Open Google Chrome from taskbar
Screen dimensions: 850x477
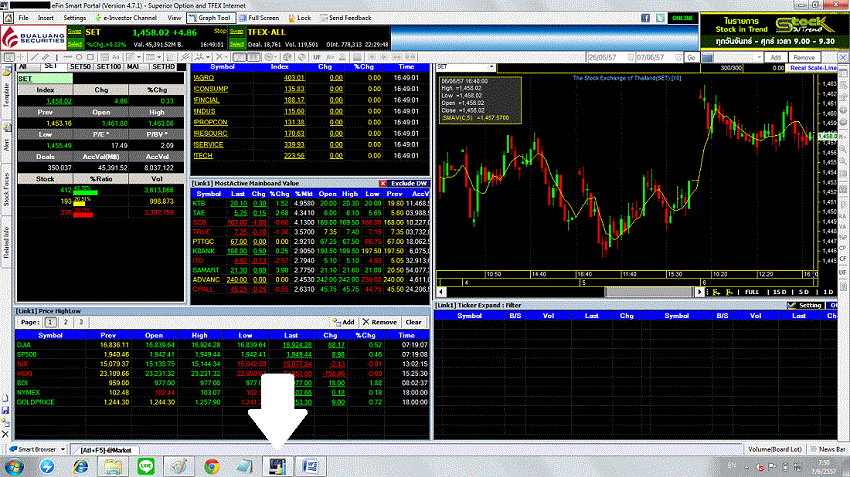tap(211, 466)
